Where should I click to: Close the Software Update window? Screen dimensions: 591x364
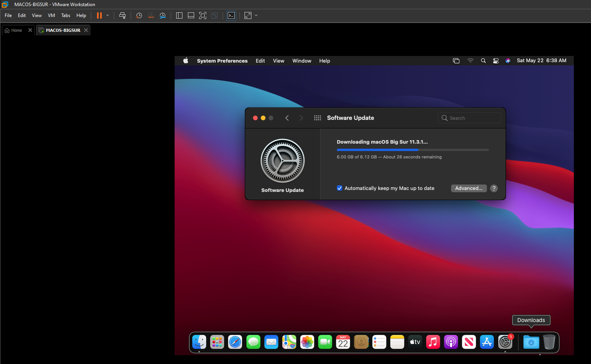tap(255, 118)
